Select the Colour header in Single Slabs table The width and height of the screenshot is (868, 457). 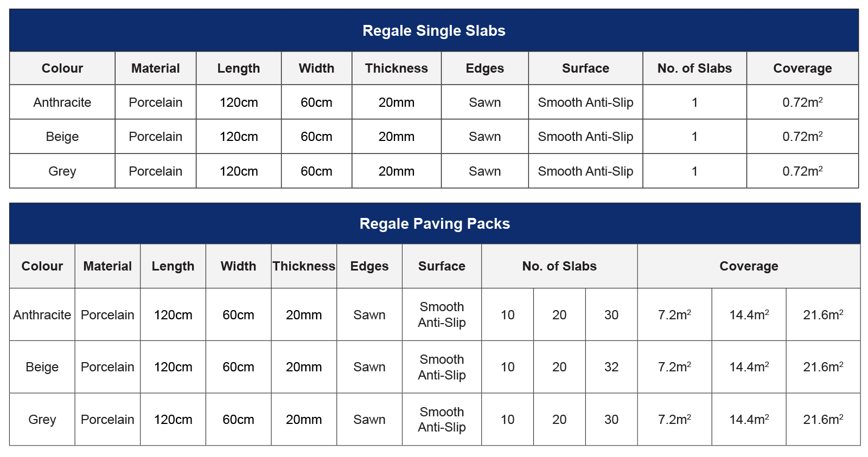click(62, 68)
